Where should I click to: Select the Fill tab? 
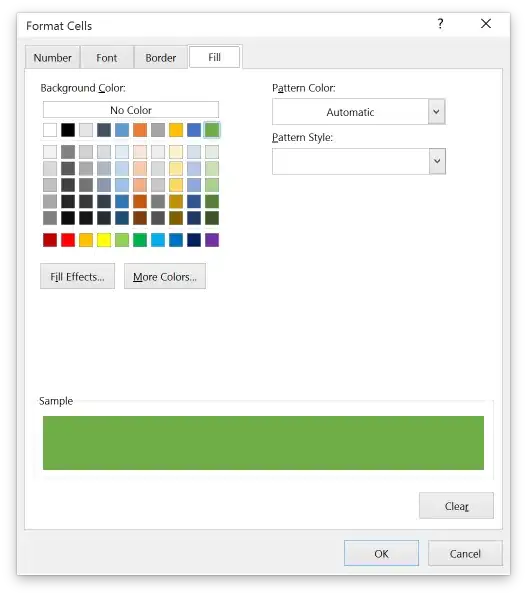[x=214, y=57]
